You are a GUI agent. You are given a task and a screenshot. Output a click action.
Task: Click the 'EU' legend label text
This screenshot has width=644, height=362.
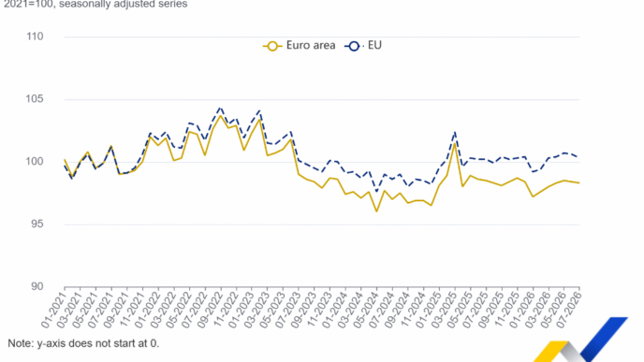pos(374,45)
